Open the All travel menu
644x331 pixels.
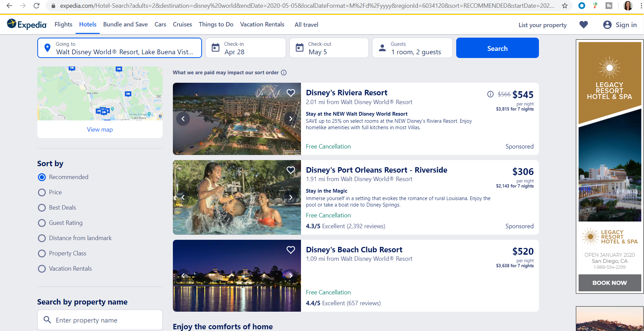[306, 25]
